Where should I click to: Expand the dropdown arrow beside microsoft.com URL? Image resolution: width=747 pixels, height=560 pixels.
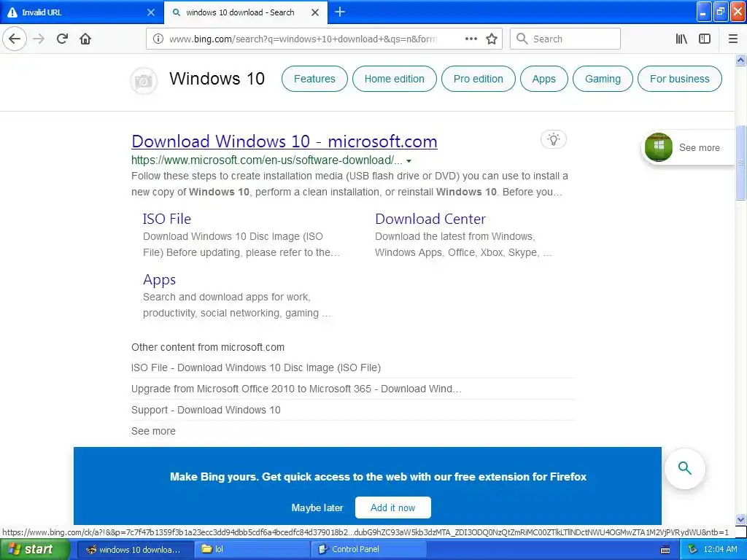409,161
